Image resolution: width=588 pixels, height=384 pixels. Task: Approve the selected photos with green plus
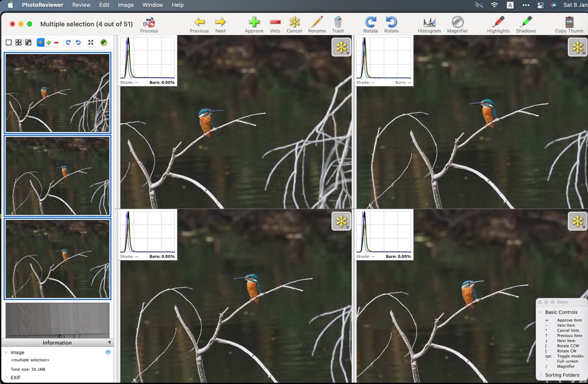coord(254,23)
